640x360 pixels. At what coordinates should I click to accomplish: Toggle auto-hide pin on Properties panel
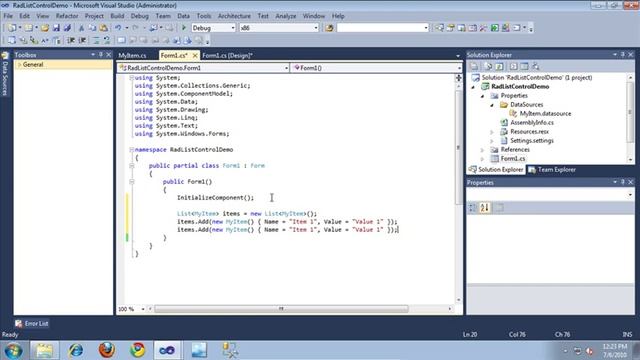coord(622,182)
